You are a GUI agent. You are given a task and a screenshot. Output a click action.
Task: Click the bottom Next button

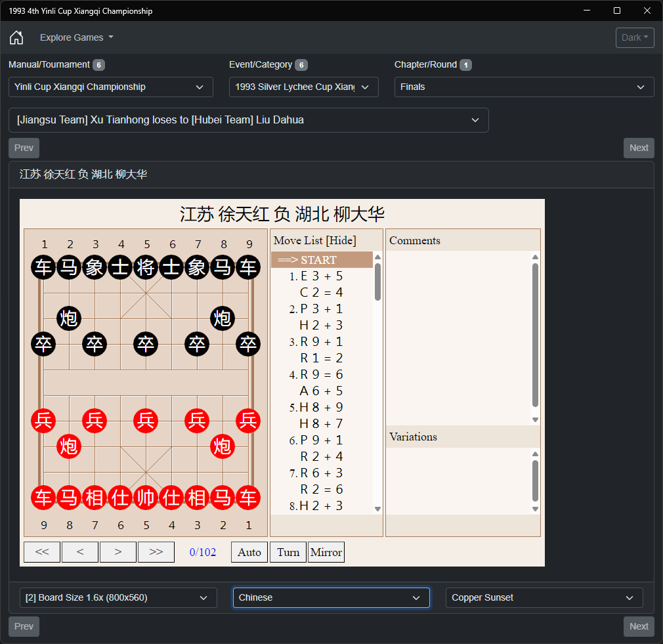pos(639,626)
